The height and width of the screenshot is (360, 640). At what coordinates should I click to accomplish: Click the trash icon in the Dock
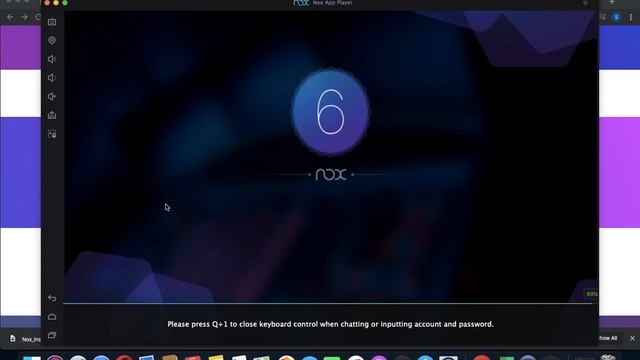coord(607,358)
